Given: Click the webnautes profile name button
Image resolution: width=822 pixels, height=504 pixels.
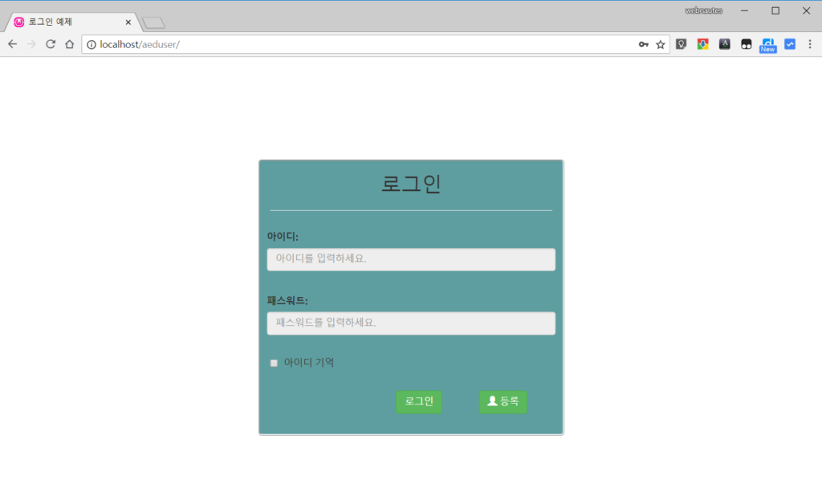Looking at the screenshot, I should click(703, 10).
